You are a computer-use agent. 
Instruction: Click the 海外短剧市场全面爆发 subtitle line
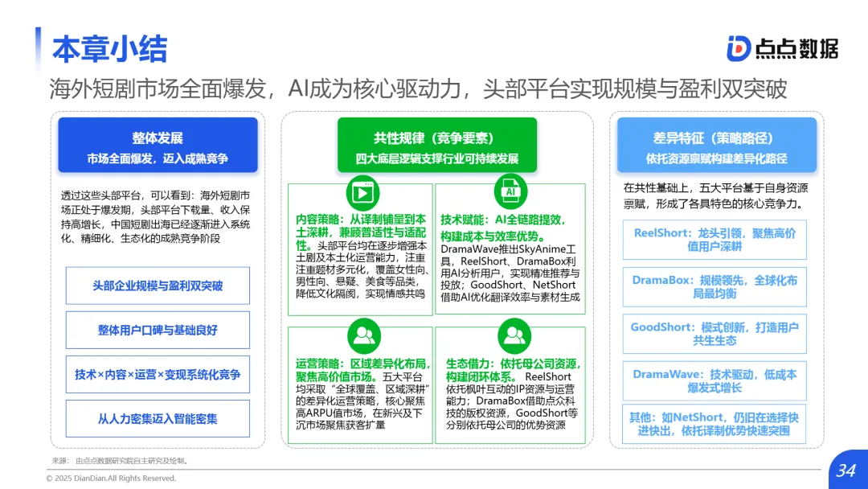418,88
